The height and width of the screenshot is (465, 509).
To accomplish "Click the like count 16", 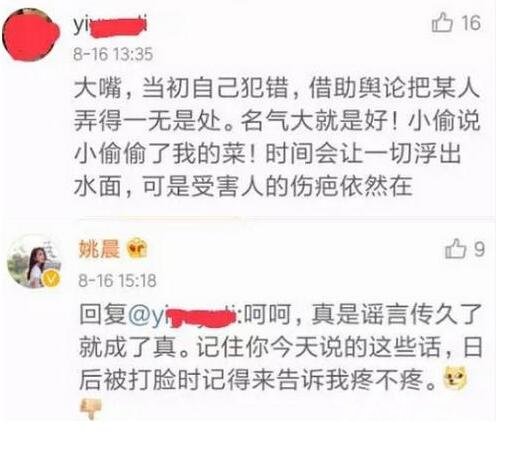I will (471, 23).
